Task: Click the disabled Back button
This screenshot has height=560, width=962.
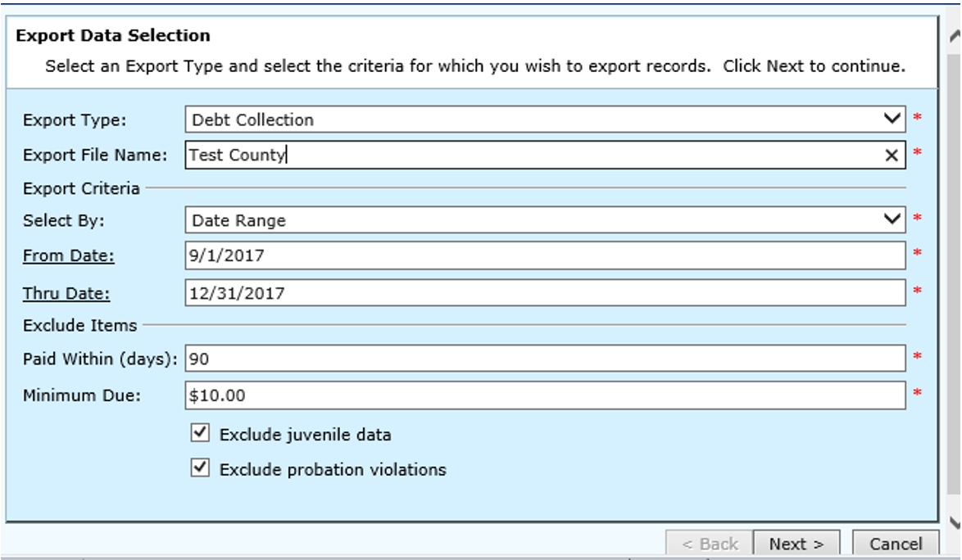Action: (x=710, y=544)
